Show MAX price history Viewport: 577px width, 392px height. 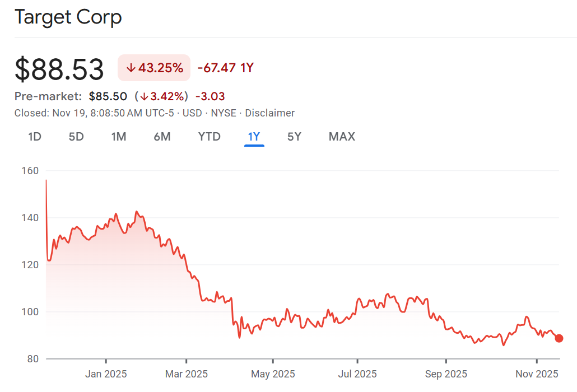342,137
